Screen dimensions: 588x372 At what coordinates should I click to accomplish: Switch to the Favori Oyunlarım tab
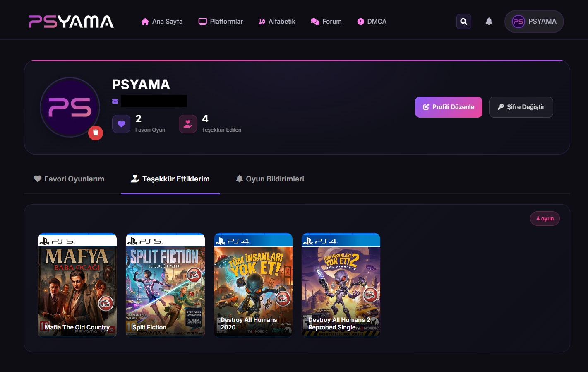tap(69, 179)
